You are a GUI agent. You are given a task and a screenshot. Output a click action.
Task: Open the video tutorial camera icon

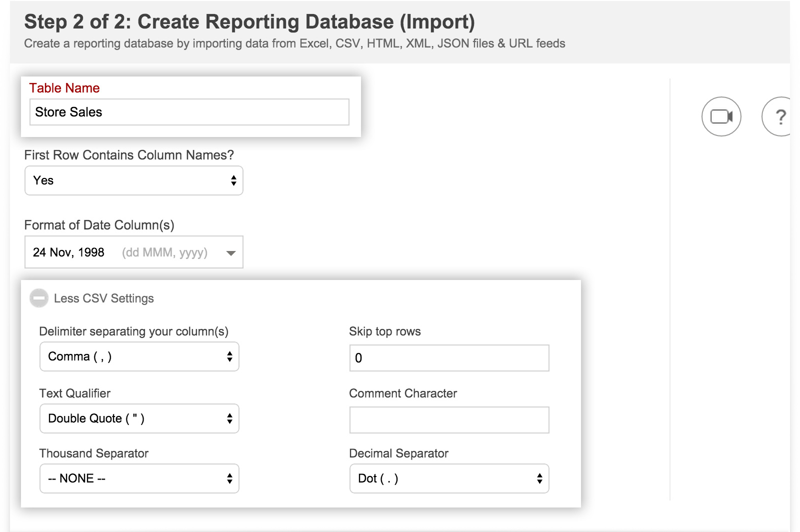tap(721, 116)
